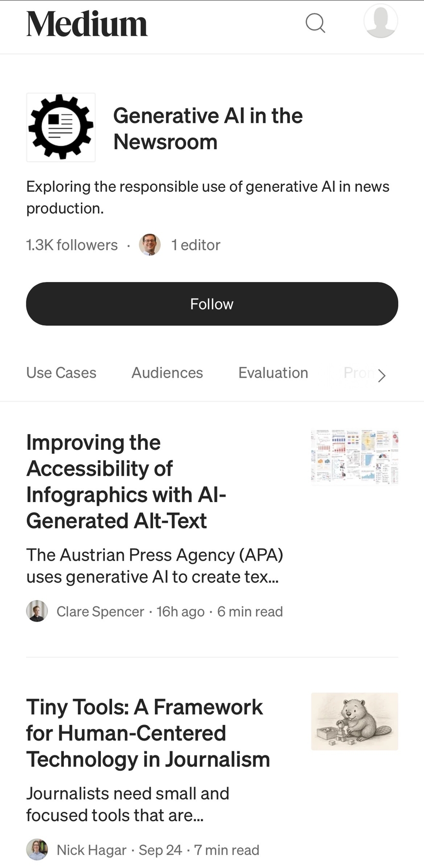The width and height of the screenshot is (424, 868).
Task: Follow the publication
Action: [212, 304]
